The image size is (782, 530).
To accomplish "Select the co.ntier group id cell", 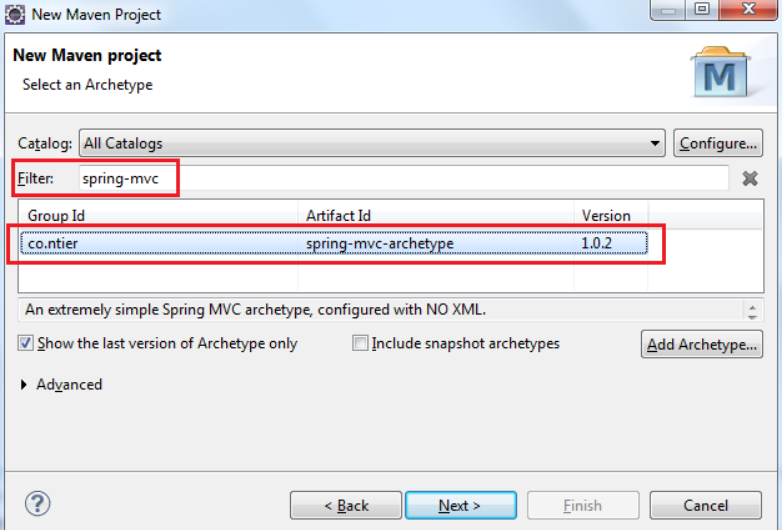I will click(160, 243).
